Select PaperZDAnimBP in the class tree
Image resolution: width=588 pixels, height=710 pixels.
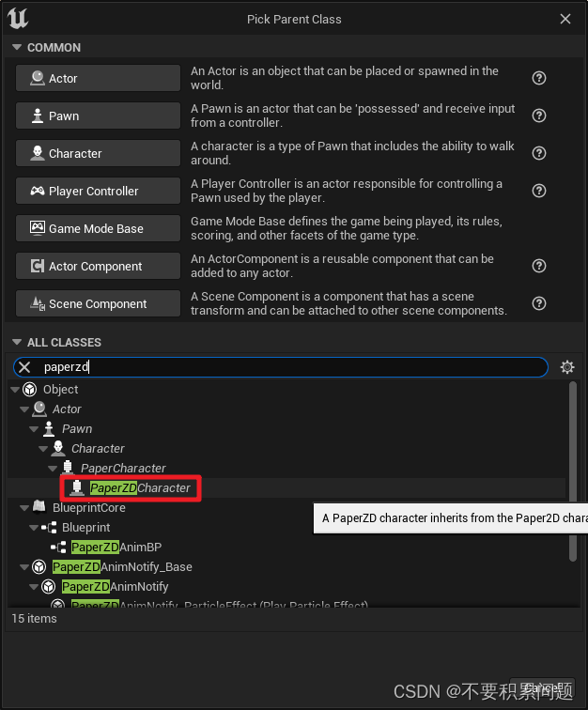tap(116, 548)
